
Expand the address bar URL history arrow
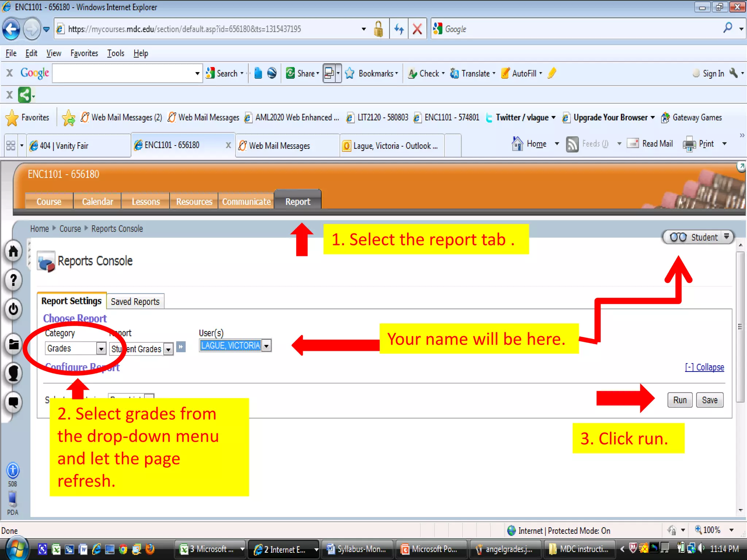click(364, 29)
